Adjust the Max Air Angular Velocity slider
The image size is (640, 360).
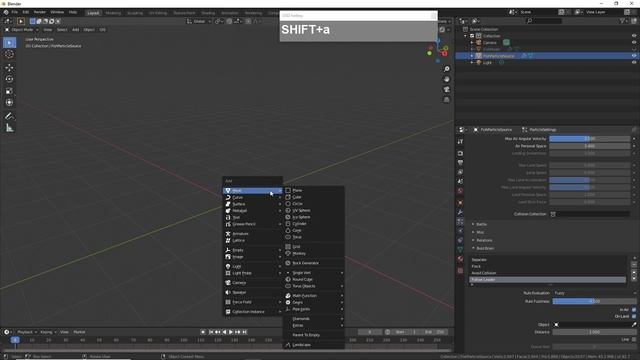pos(589,139)
